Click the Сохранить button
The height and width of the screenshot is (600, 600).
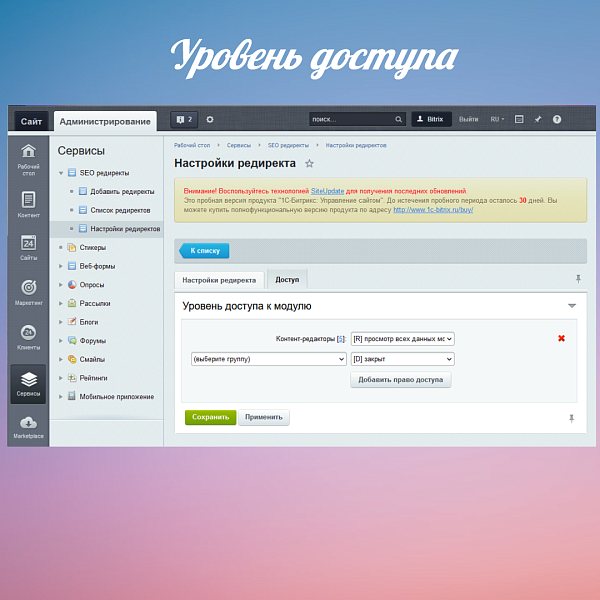pos(210,417)
